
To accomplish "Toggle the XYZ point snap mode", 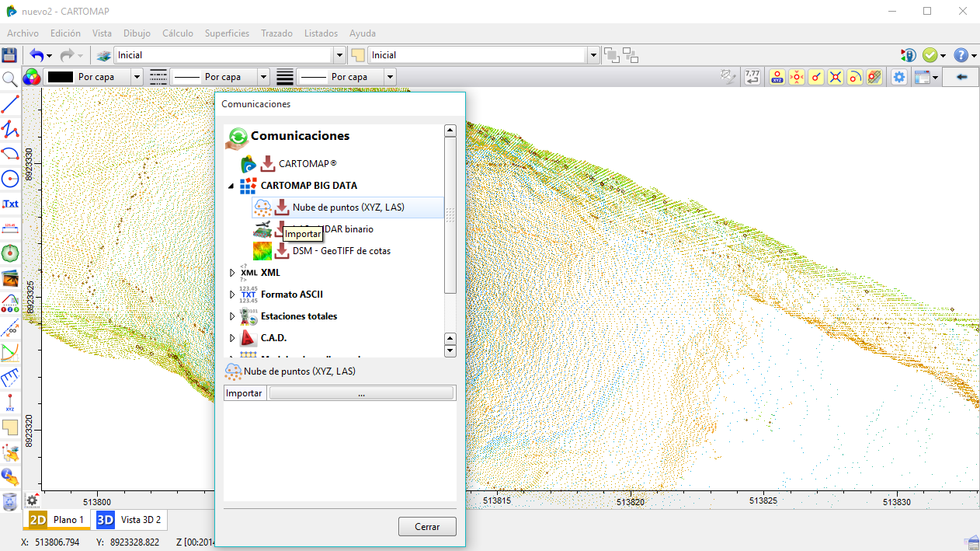I will coord(777,77).
